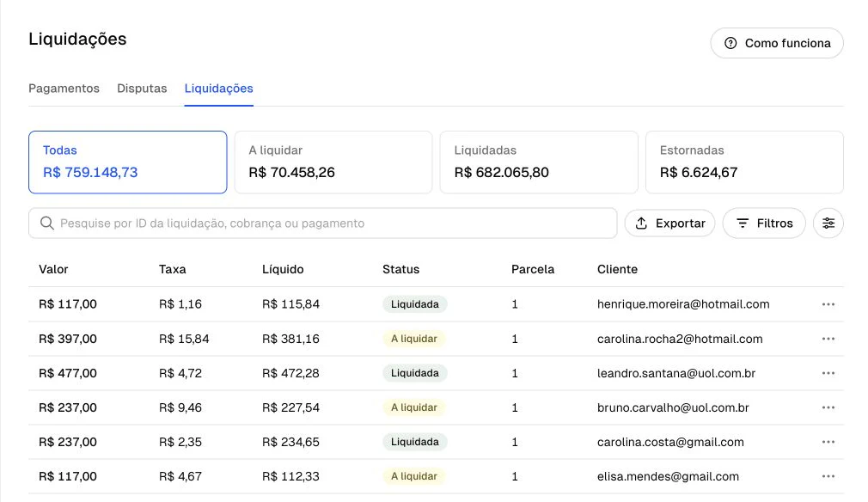Viewport: 868px width, 502px height.
Task: Click email carolina.rocha2@hotmail.com
Action: click(680, 339)
